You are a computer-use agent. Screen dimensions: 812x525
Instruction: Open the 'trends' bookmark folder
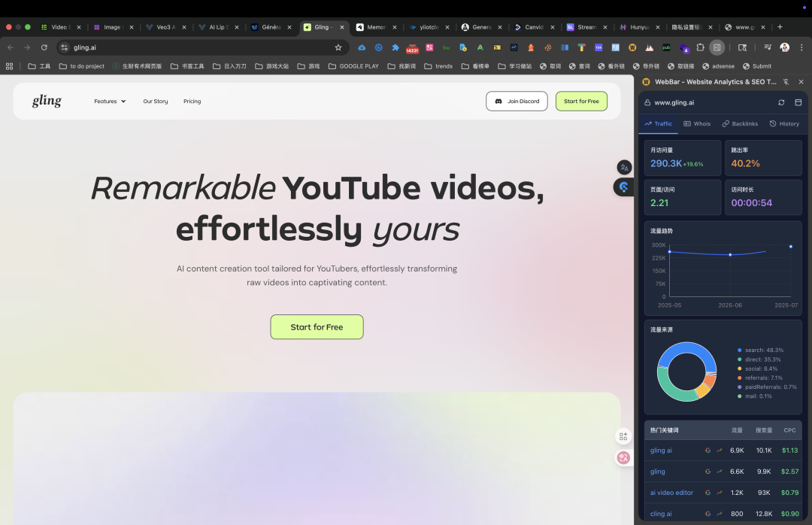tap(438, 66)
